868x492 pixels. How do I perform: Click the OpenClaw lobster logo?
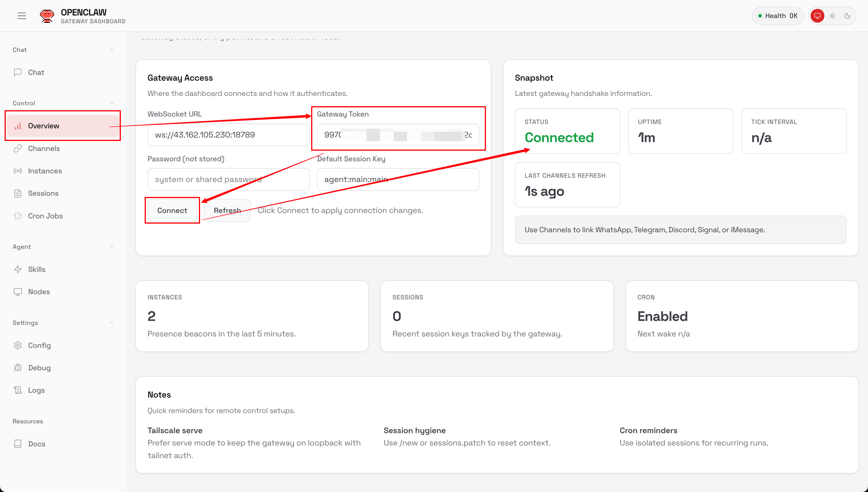coord(46,16)
